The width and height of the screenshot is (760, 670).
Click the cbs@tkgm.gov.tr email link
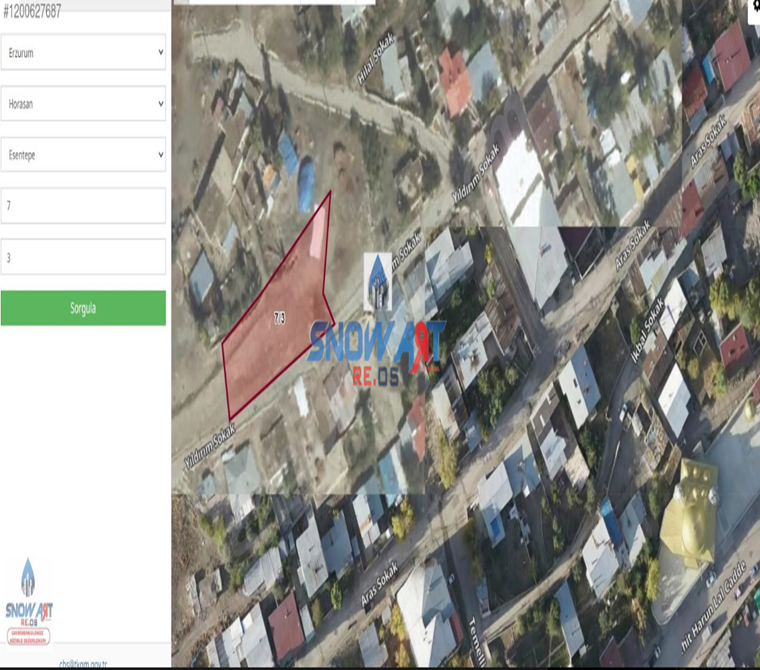83,664
